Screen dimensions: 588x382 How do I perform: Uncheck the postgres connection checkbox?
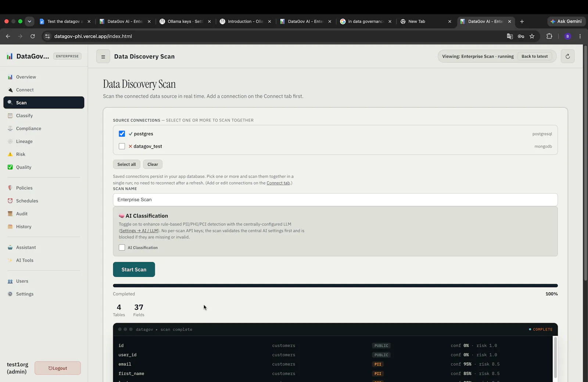122,134
